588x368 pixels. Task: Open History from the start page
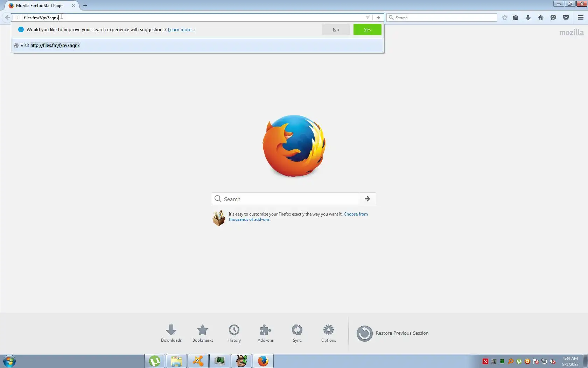coord(234,333)
